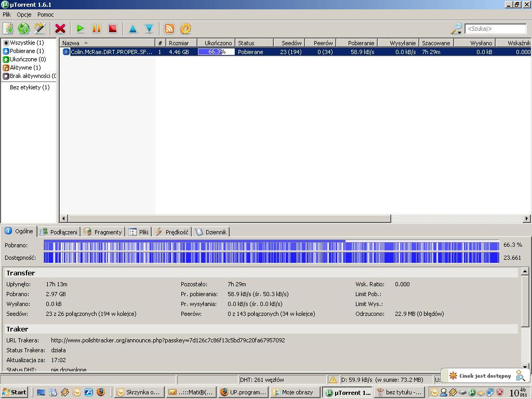Click Move Up Queue blue arrow icon
Viewport: 532px width, 399px height.
pyautogui.click(x=133, y=29)
